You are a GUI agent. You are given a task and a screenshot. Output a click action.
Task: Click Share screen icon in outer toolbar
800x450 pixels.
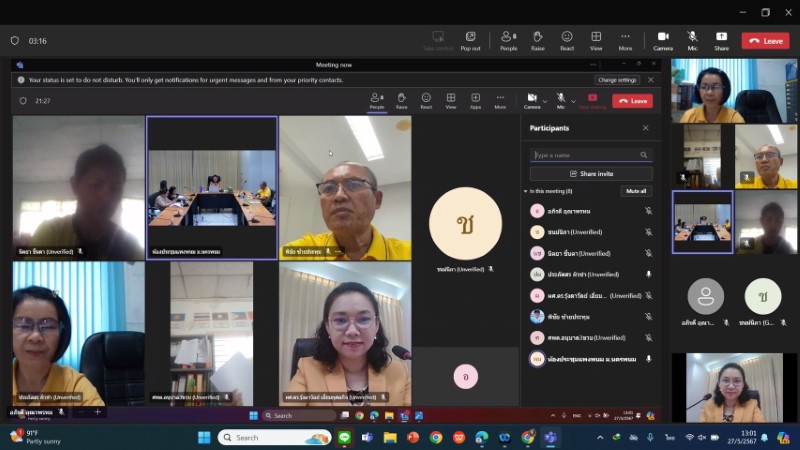pos(721,40)
